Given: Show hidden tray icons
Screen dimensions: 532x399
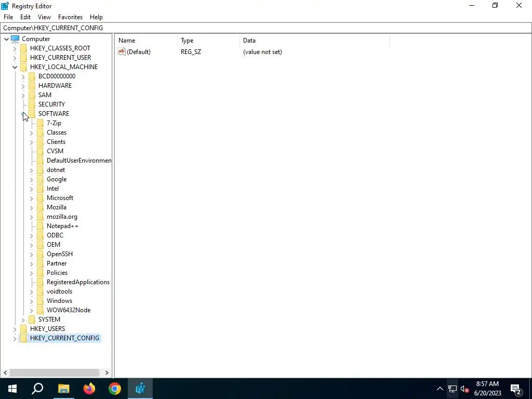Looking at the screenshot, I should pos(440,389).
